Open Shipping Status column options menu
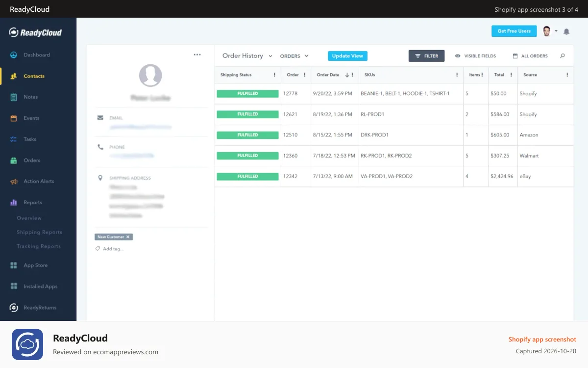 (274, 75)
